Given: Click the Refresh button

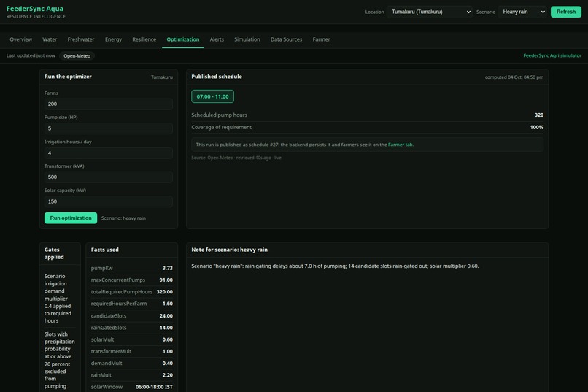Looking at the screenshot, I should click(x=566, y=12).
